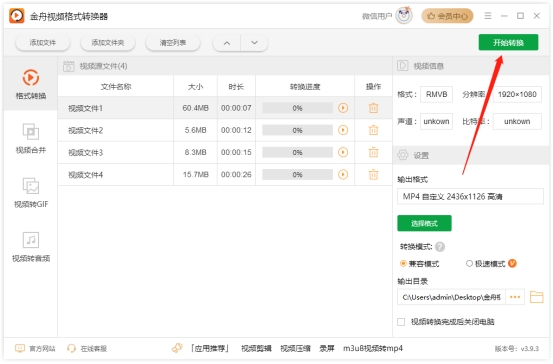Click the 清空列表 button
553x364 pixels.
pos(173,43)
